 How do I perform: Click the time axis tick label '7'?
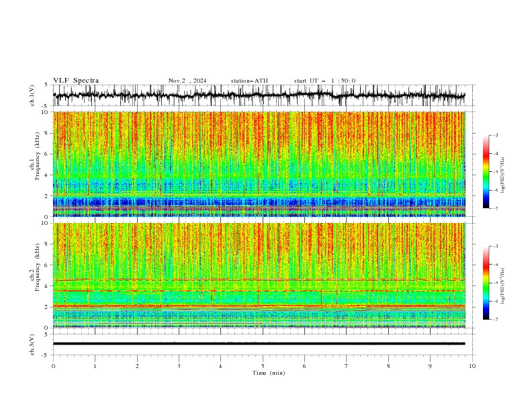(347, 366)
